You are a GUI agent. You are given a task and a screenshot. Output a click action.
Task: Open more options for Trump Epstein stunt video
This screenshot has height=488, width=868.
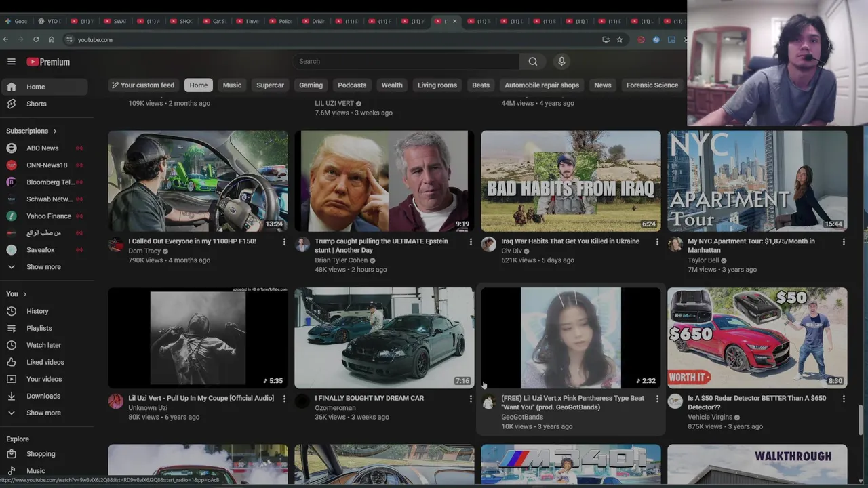(471, 241)
